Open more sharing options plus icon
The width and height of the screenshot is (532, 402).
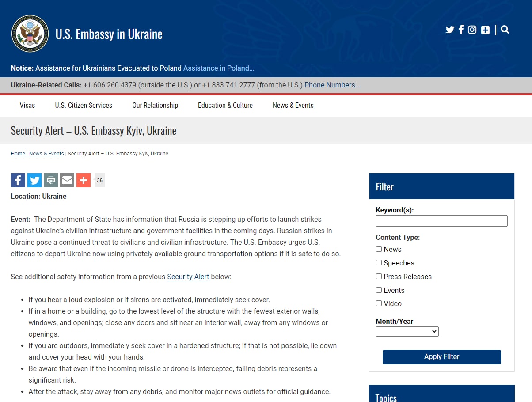pos(84,180)
